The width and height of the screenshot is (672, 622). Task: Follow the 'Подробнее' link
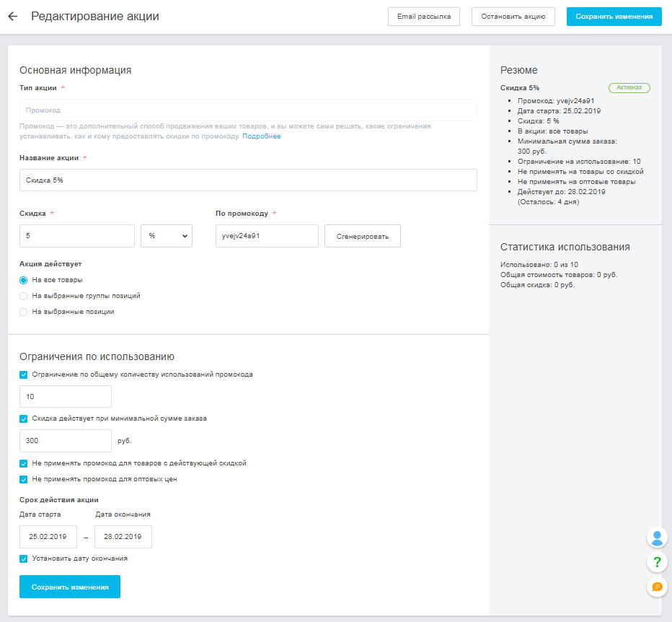[x=262, y=136]
